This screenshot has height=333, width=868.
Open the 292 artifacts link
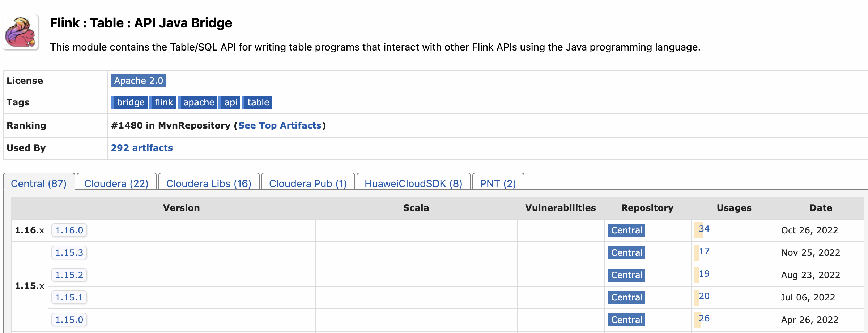pyautogui.click(x=142, y=148)
